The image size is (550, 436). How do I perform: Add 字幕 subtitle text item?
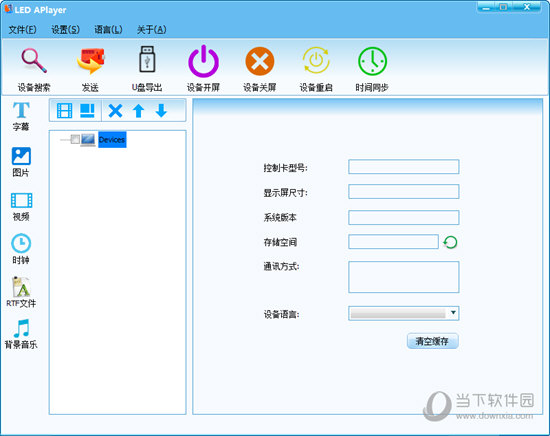click(x=21, y=116)
